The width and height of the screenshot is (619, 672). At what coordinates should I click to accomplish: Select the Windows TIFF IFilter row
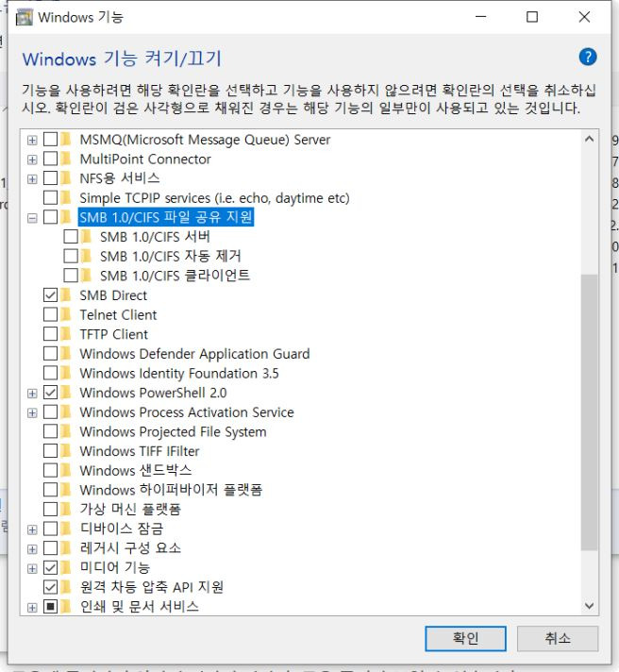[140, 451]
